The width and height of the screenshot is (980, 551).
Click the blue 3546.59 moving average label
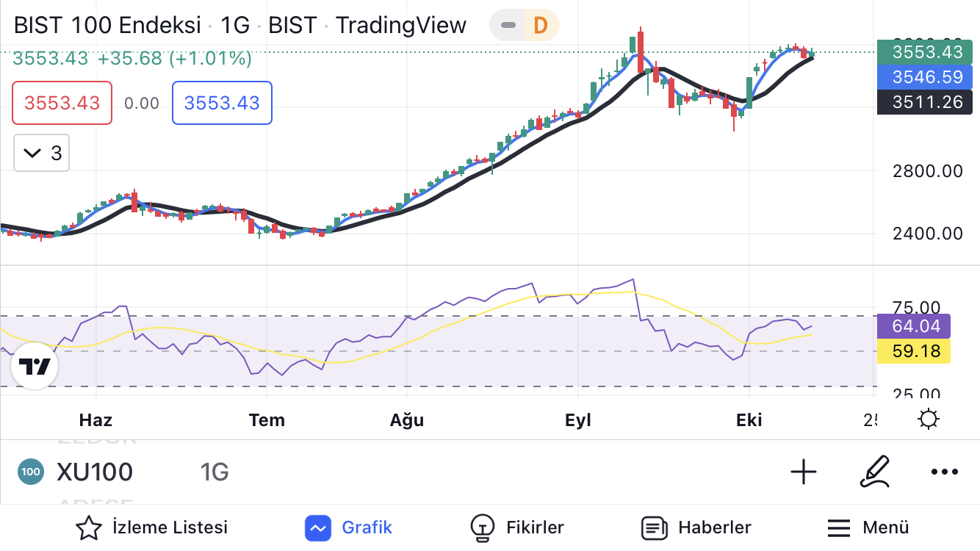tap(926, 77)
